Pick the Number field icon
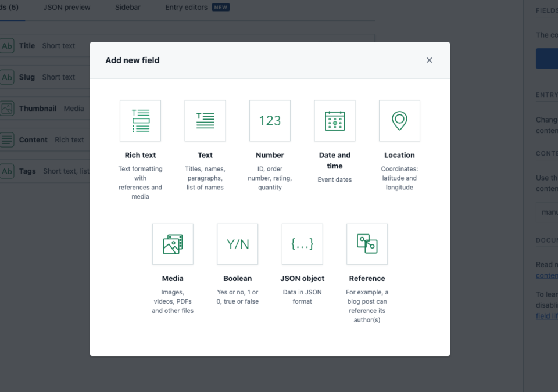558x392 pixels. tap(270, 121)
